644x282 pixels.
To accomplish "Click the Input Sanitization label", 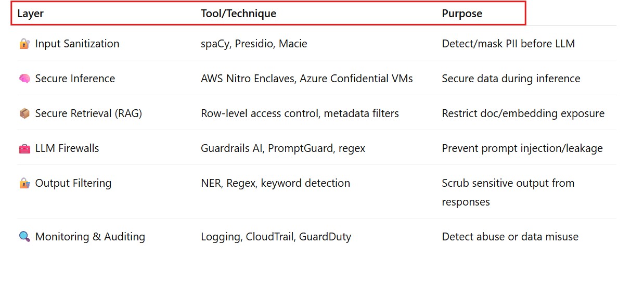I will point(77,44).
